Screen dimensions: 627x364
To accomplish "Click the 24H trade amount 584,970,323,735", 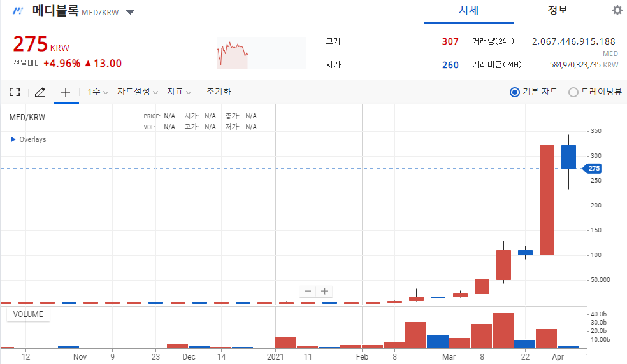I will point(575,65).
